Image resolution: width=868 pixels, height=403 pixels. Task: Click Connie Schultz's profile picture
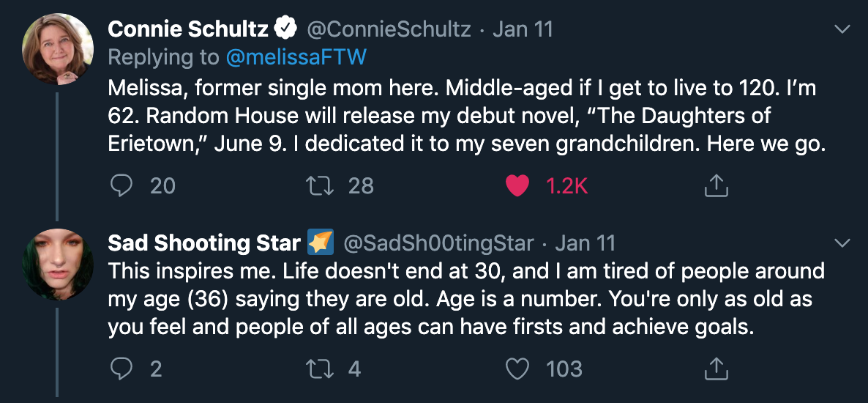click(x=58, y=48)
